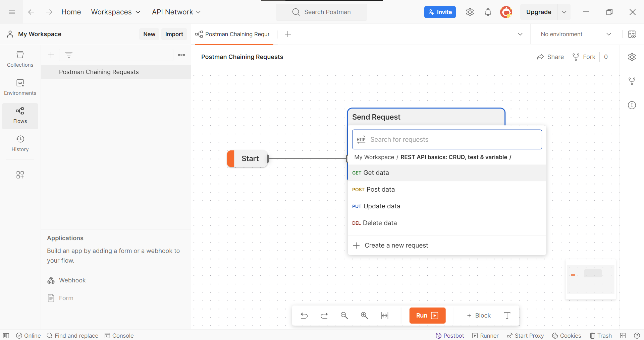Image resolution: width=644 pixels, height=340 pixels.
Task: Focus the Search Postman field
Action: tap(321, 12)
